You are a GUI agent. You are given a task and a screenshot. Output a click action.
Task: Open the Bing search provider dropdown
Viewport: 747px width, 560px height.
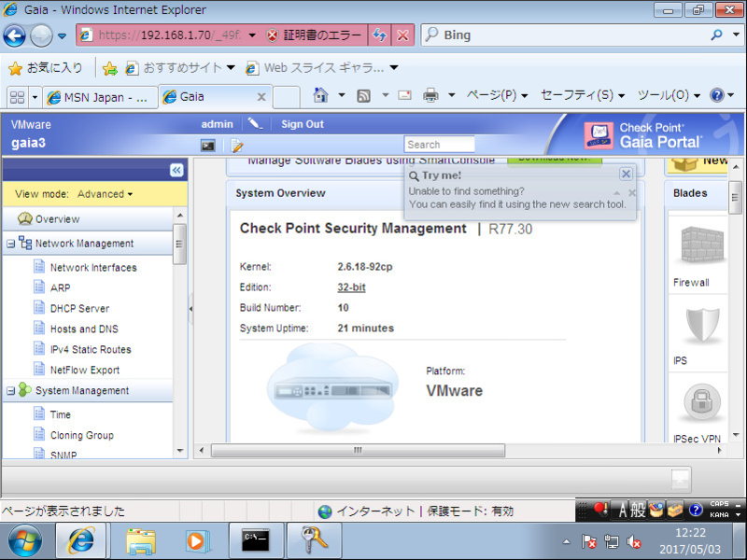[736, 35]
